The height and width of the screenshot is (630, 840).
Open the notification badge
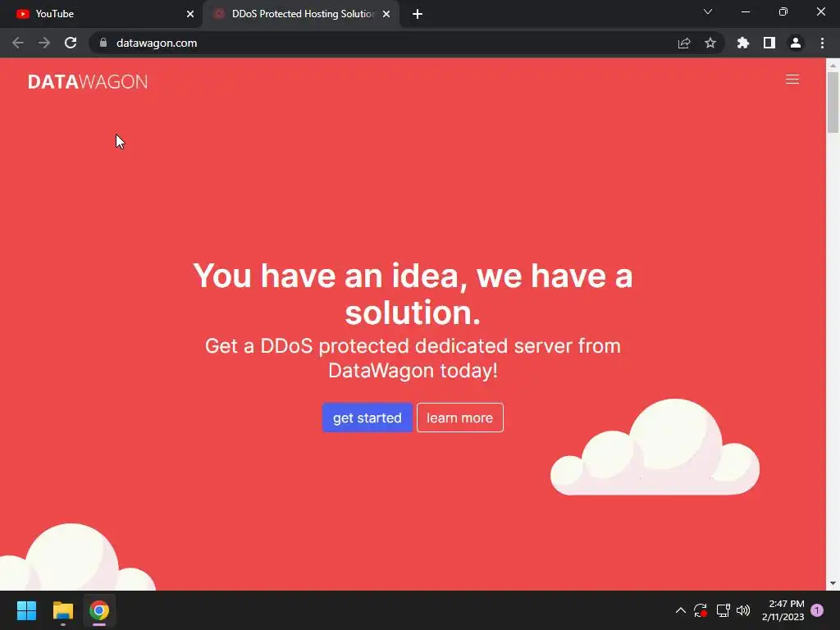pyautogui.click(x=817, y=610)
